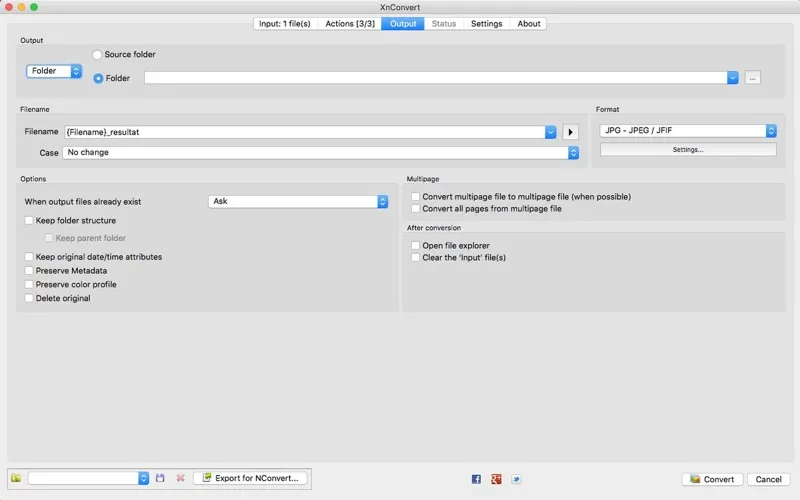
Task: Click the filename pattern arrow button
Action: pos(571,132)
